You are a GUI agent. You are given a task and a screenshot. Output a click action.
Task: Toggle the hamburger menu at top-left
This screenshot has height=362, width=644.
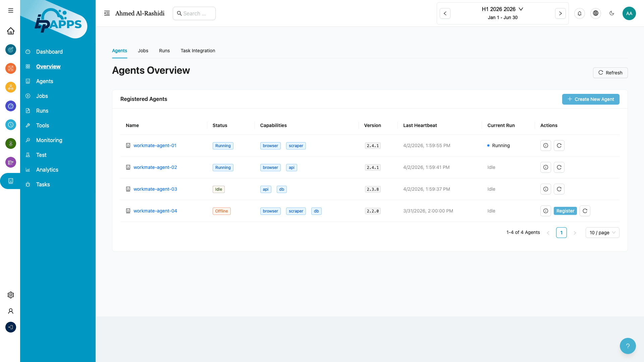(11, 10)
